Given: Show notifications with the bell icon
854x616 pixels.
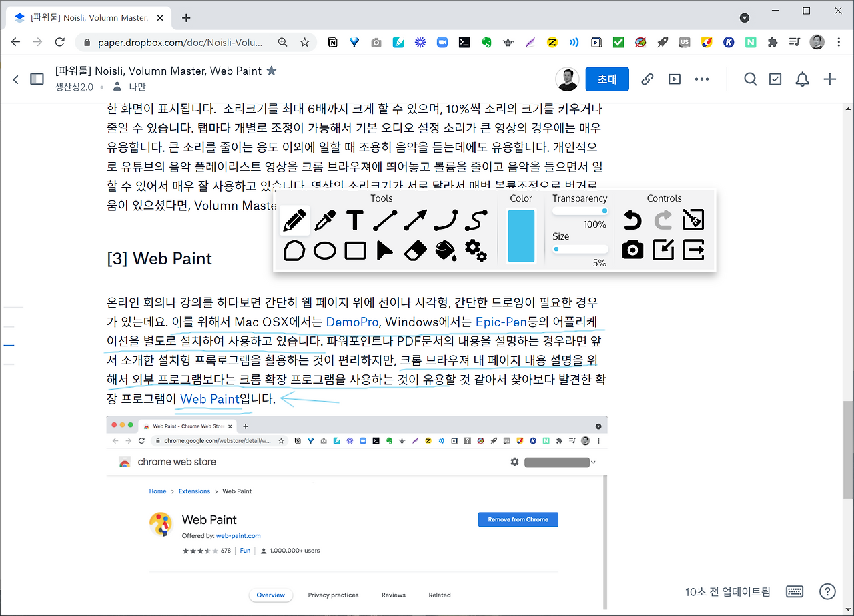Looking at the screenshot, I should [x=802, y=79].
